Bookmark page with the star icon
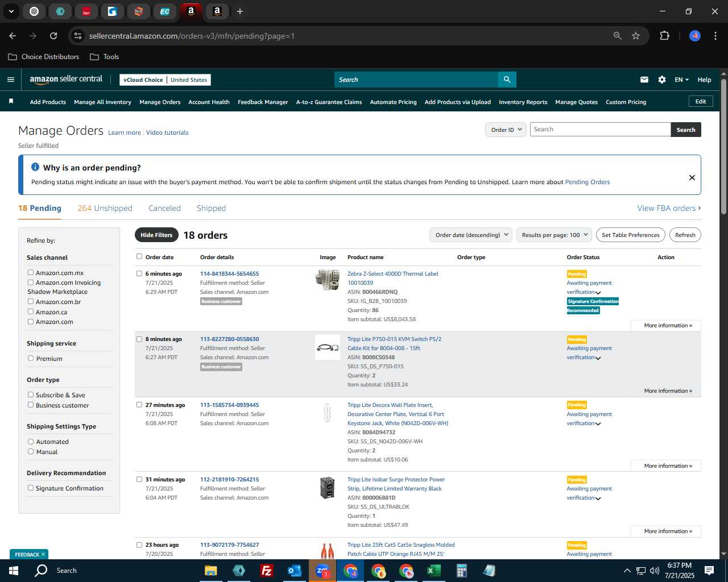Screen dimensions: 728x582 click(x=636, y=36)
